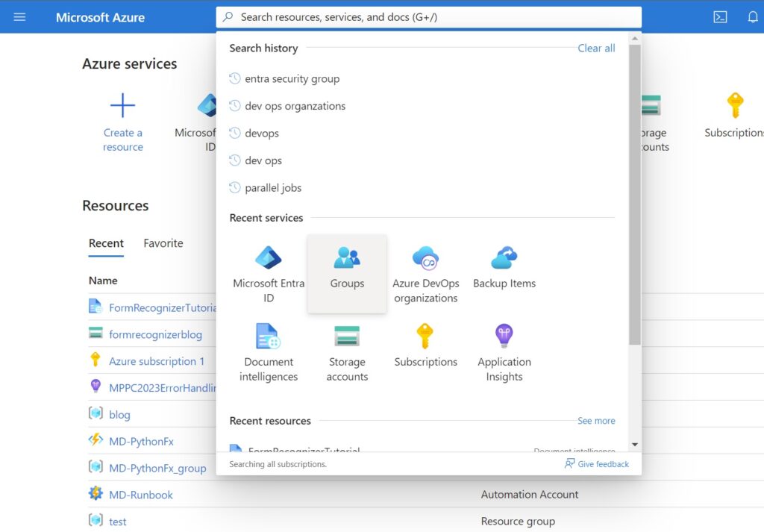
Task: Click the 'Automation Account' type cell
Action: coord(530,495)
